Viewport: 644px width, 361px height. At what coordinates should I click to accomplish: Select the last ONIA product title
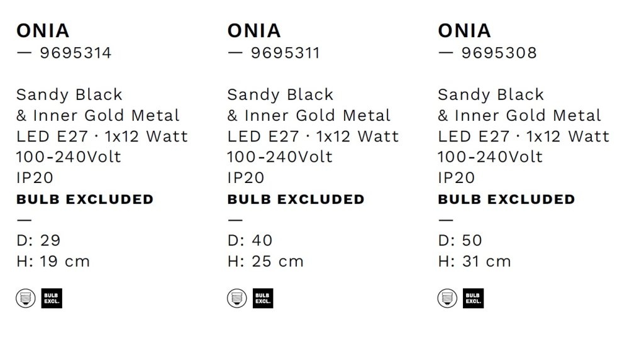click(465, 31)
